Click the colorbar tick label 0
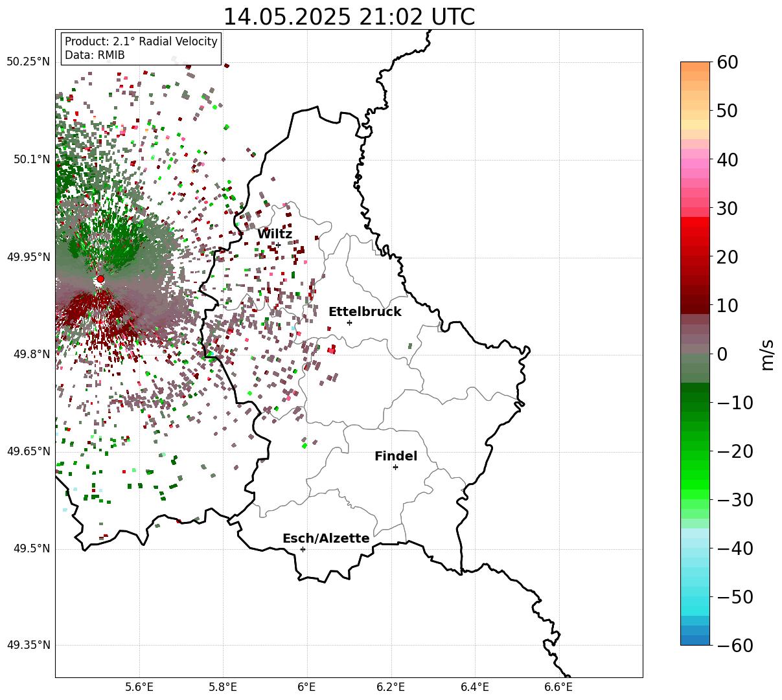 [x=722, y=354]
